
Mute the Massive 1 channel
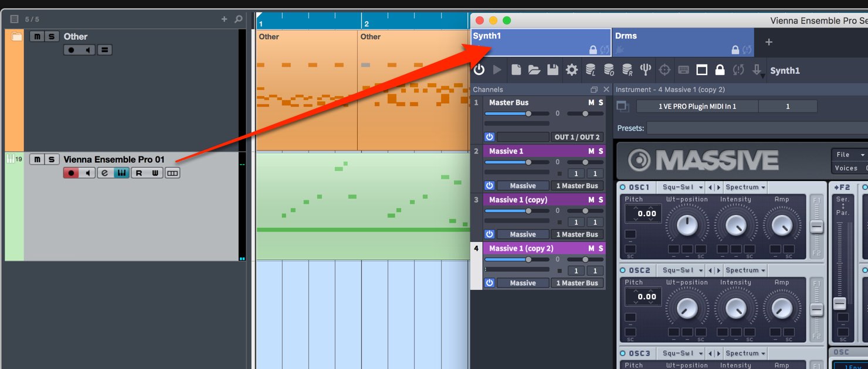(x=591, y=151)
